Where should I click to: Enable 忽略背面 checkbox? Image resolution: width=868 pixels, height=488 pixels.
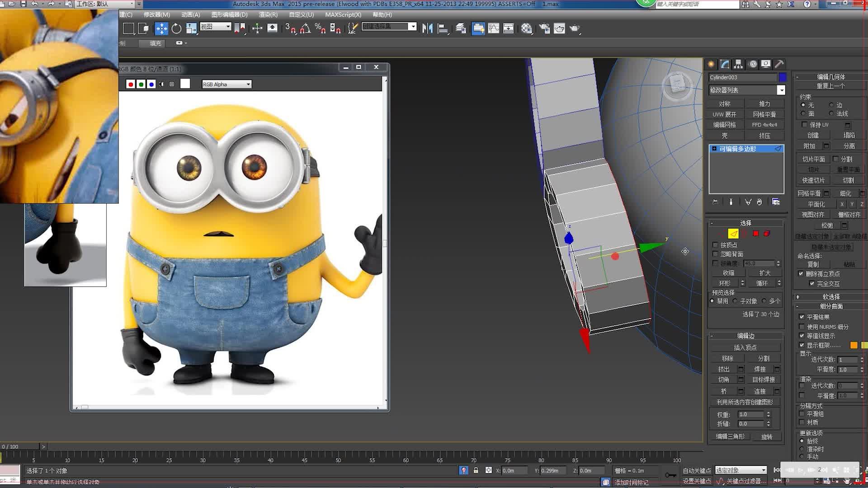(715, 254)
